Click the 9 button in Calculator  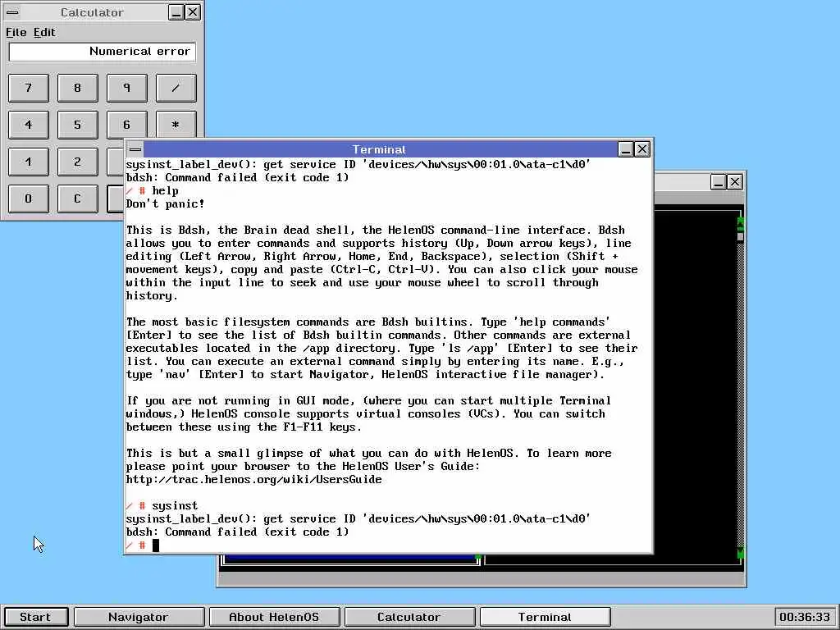coord(127,88)
